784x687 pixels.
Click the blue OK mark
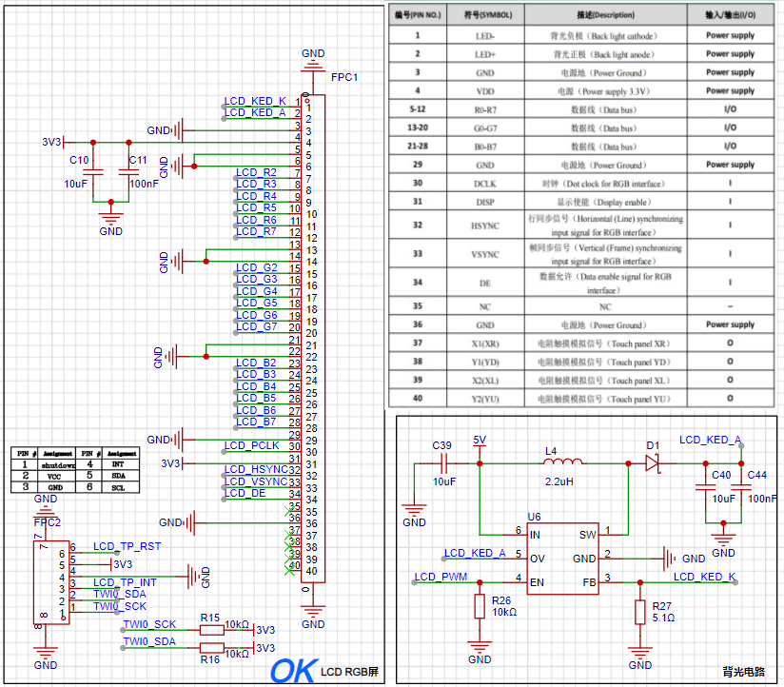point(294,671)
